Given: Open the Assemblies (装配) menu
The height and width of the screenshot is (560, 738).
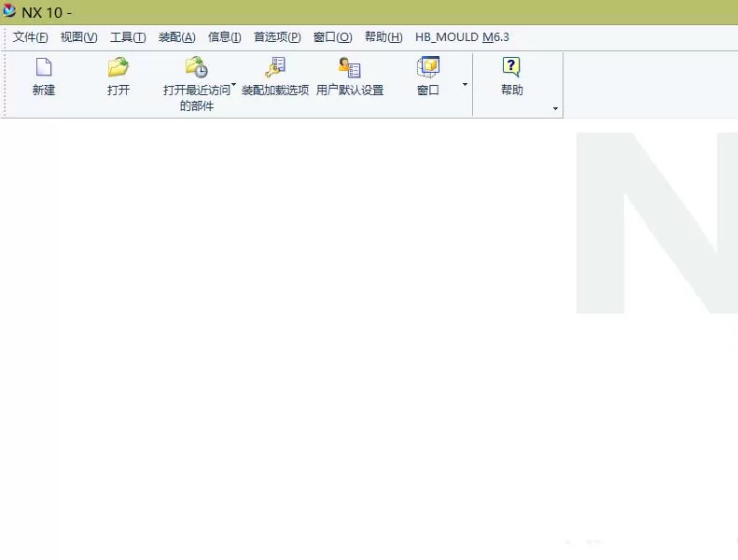Looking at the screenshot, I should coord(176,37).
